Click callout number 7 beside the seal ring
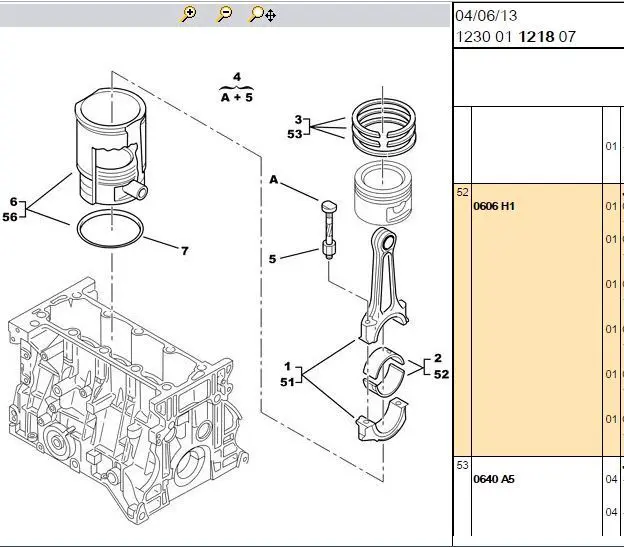The width and height of the screenshot is (624, 547). [x=184, y=251]
